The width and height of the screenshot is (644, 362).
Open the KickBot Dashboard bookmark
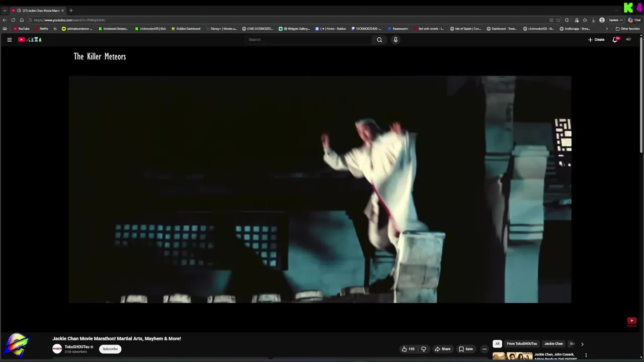click(x=186, y=29)
